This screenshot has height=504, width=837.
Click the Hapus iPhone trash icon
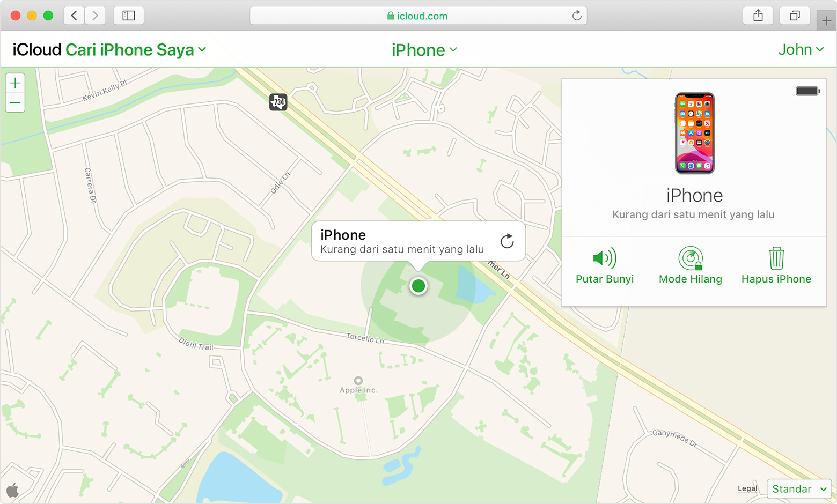click(x=776, y=258)
